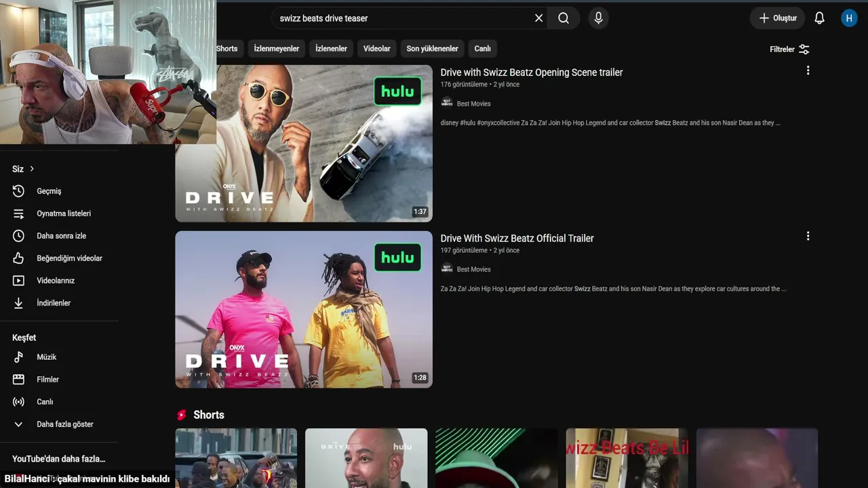Viewport: 868px width, 488px height.
Task: Clear the search box with the X icon
Action: [x=538, y=18]
